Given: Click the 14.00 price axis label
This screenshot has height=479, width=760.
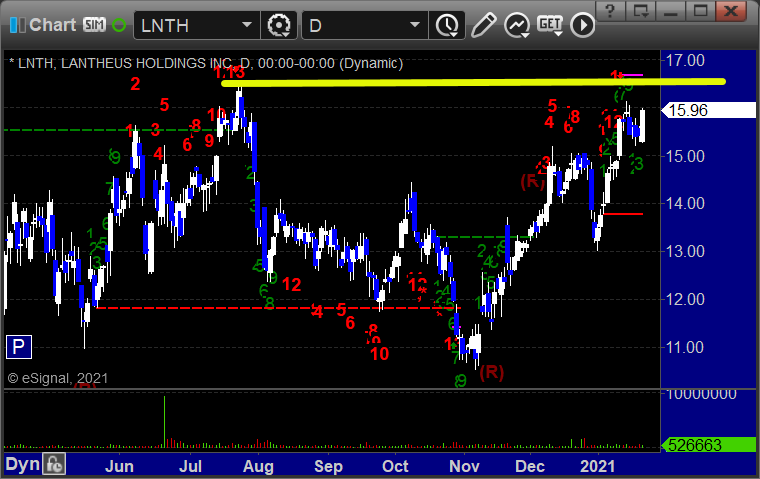Looking at the screenshot, I should 685,204.
